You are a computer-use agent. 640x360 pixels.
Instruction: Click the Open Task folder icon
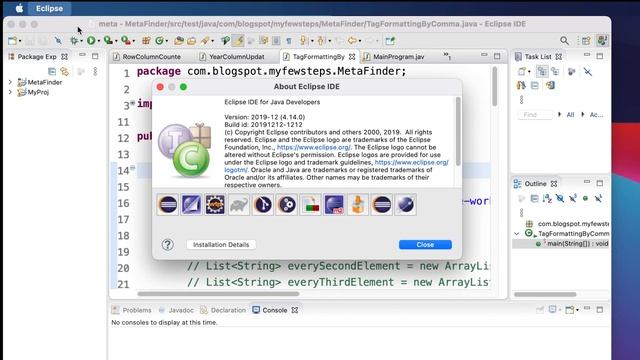[191, 41]
